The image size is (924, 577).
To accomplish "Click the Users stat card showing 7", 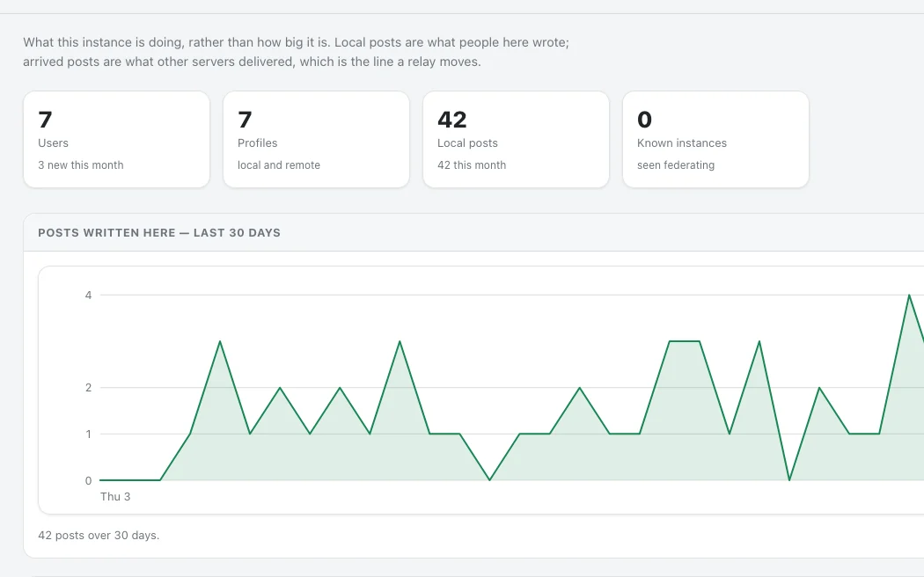I will [117, 140].
